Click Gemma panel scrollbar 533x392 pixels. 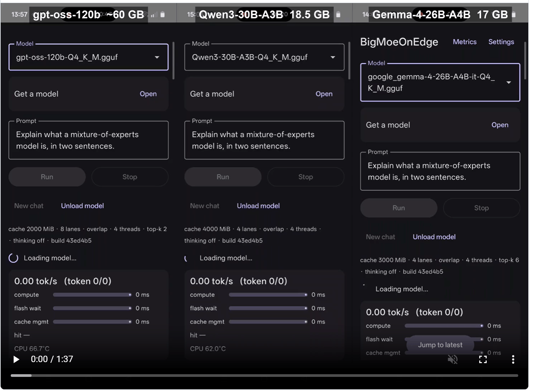point(525,60)
